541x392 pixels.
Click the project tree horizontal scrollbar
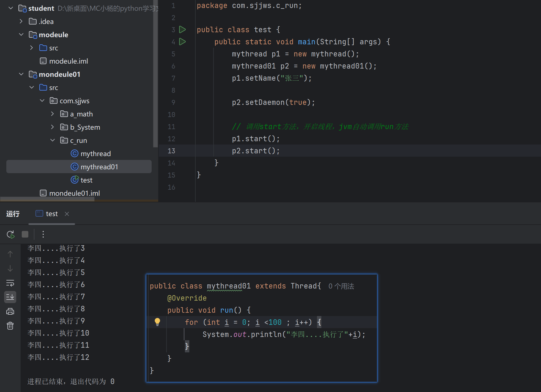point(47,199)
